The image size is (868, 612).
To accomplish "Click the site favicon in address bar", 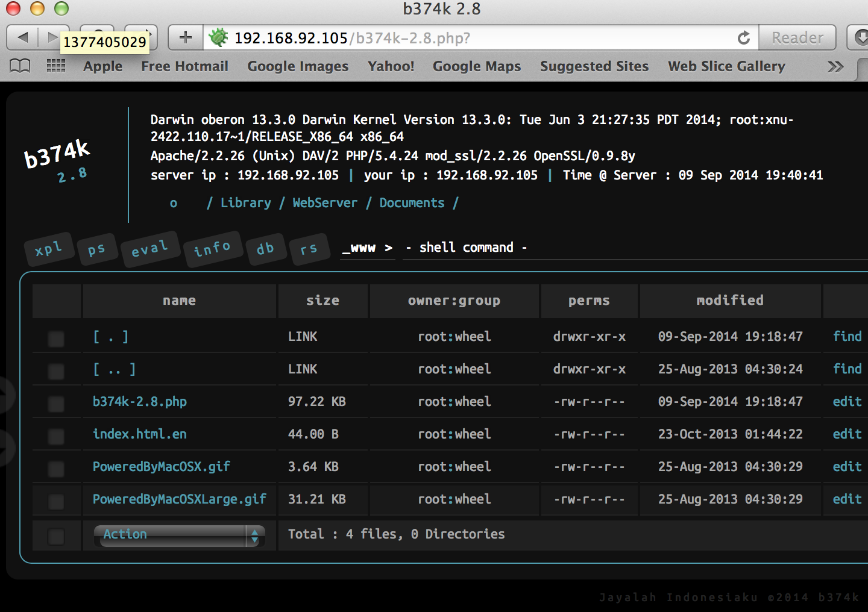I will tap(218, 37).
